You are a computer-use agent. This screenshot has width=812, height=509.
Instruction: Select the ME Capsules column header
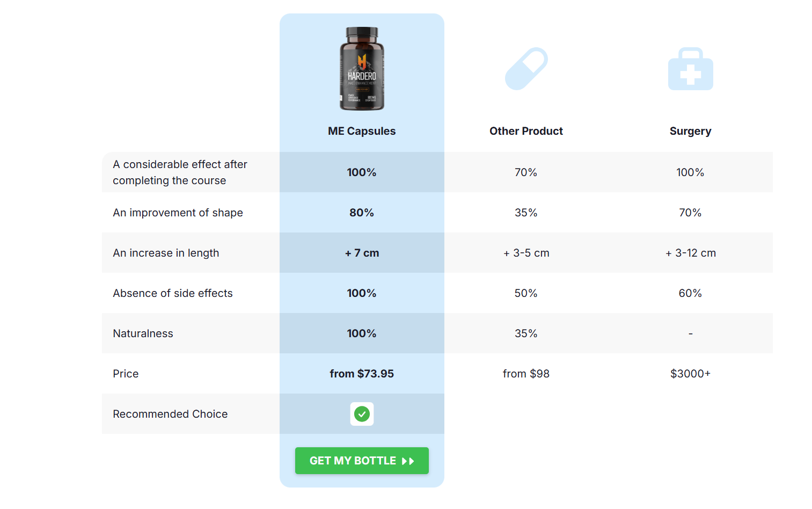[x=362, y=130]
